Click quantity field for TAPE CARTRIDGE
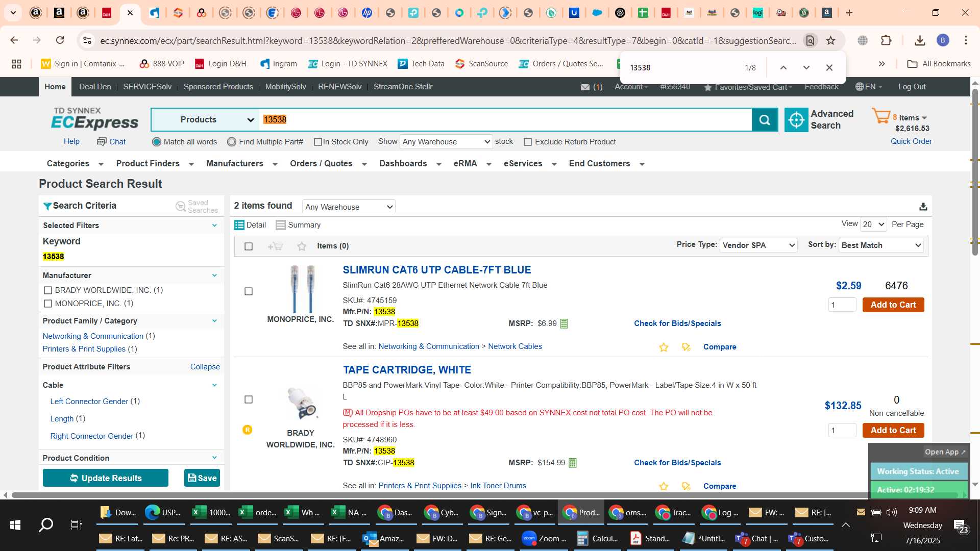 coord(842,431)
